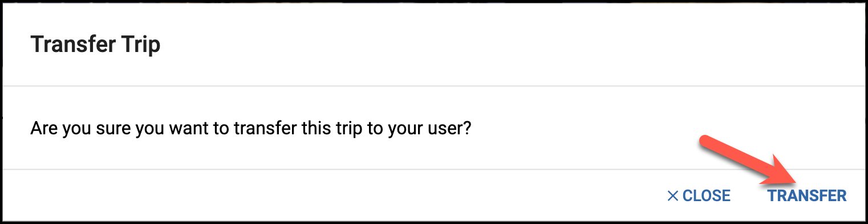The image size is (868, 224).
Task: Click the CLOSE button in dialog footer
Action: (x=699, y=196)
